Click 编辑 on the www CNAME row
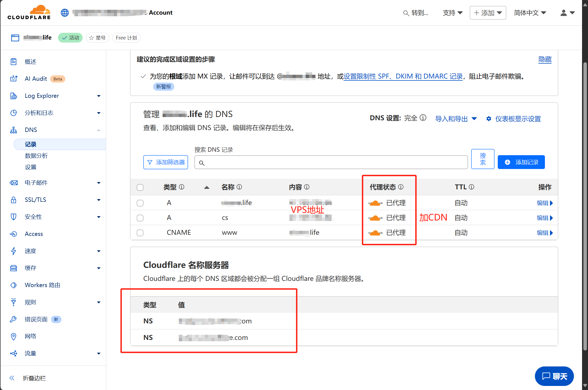 (x=545, y=233)
